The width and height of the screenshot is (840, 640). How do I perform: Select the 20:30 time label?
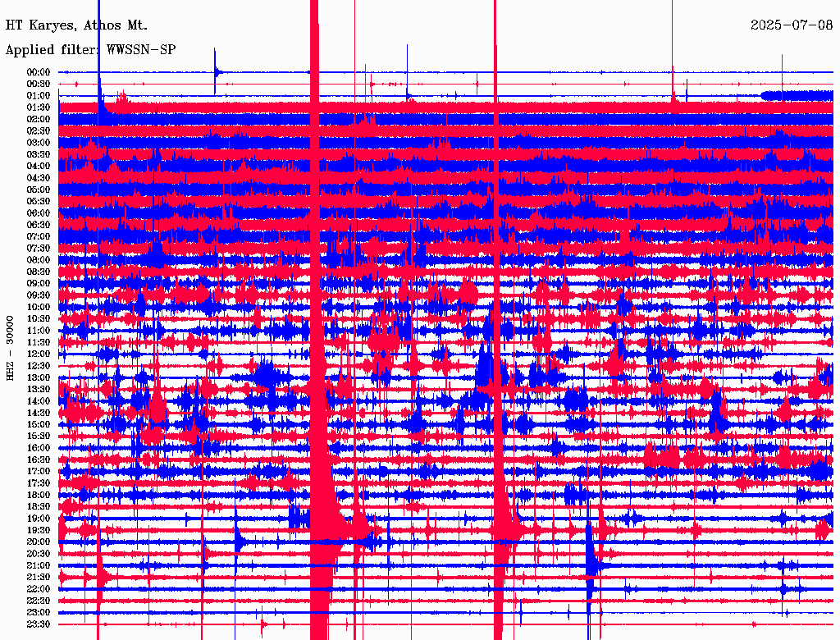(39, 554)
